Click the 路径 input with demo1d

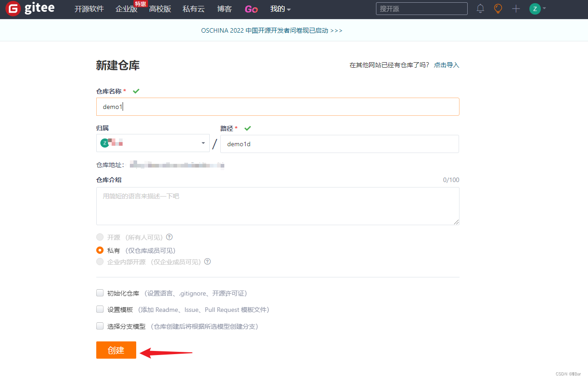pyautogui.click(x=340, y=144)
